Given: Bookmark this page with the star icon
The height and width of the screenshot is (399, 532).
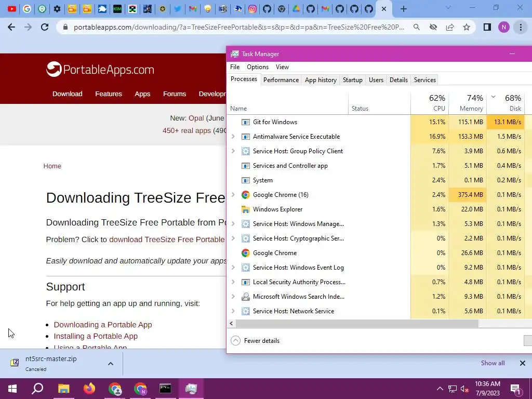Looking at the screenshot, I should pyautogui.click(x=467, y=27).
